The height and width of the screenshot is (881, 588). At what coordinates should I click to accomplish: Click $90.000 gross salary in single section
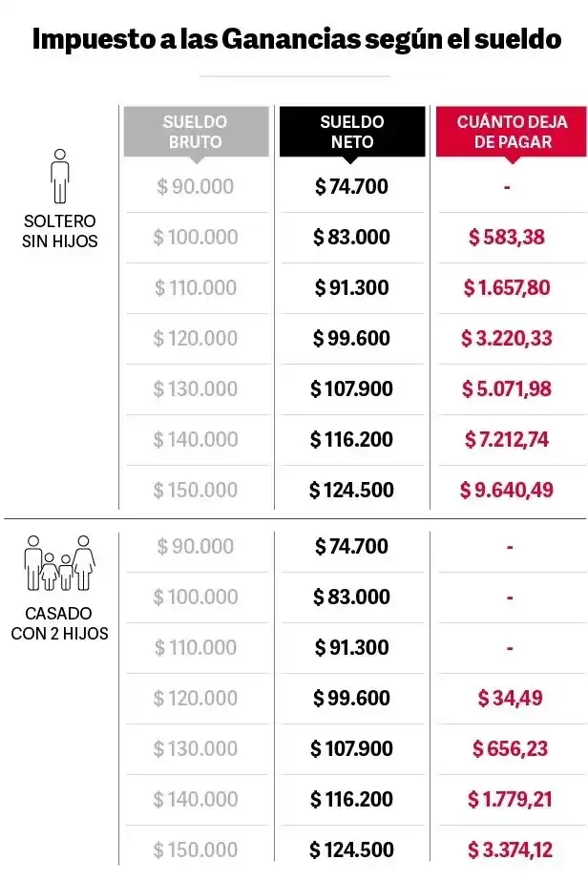pyautogui.click(x=195, y=186)
